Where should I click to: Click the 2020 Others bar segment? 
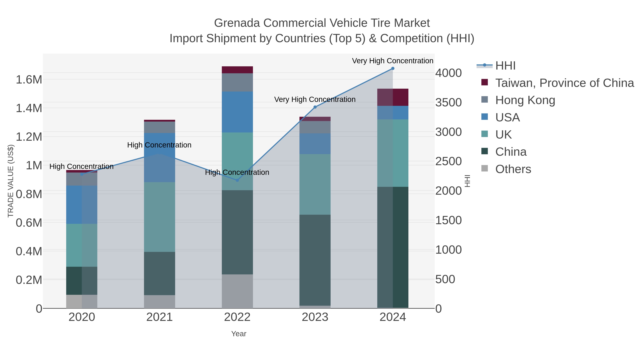pyautogui.click(x=82, y=302)
